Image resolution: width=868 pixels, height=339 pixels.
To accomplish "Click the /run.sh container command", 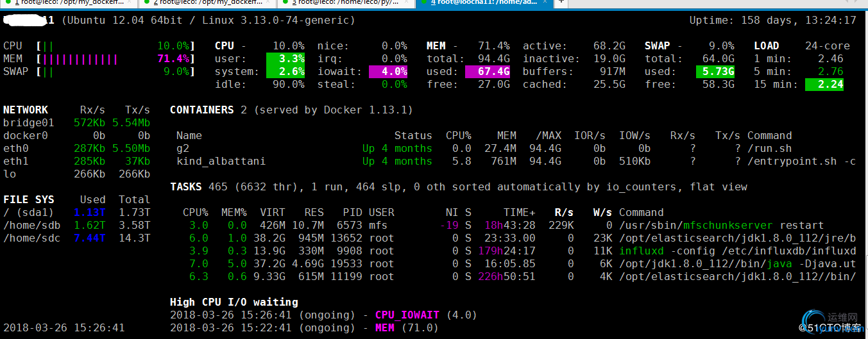I will (x=770, y=149).
